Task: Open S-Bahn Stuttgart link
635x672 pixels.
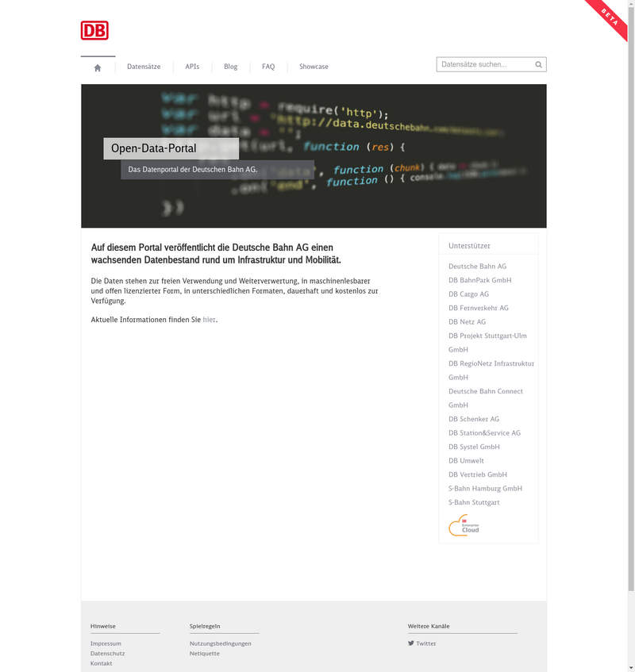Action: click(474, 502)
